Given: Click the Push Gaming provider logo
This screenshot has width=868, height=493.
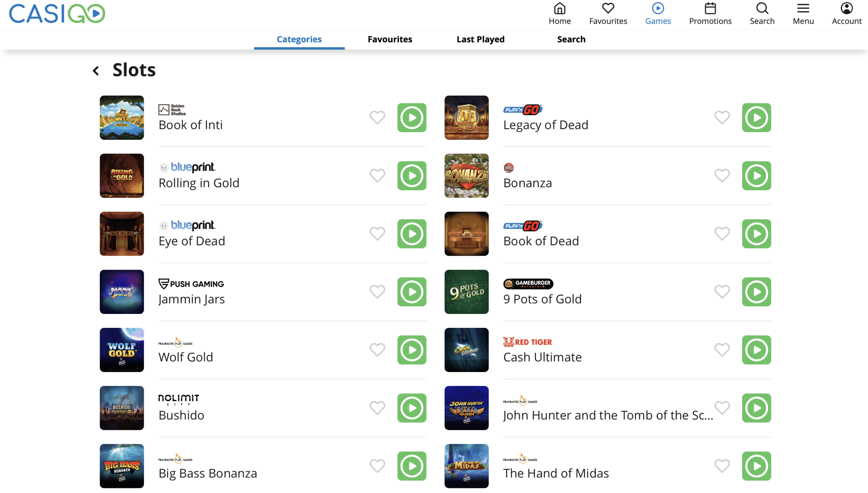Looking at the screenshot, I should click(191, 284).
